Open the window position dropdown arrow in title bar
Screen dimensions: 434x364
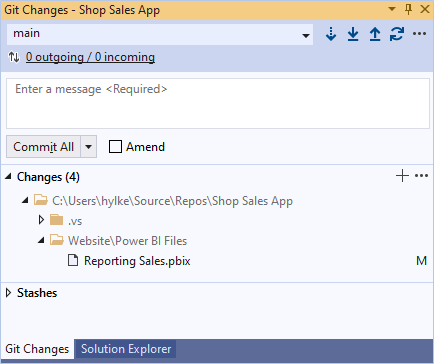point(392,9)
